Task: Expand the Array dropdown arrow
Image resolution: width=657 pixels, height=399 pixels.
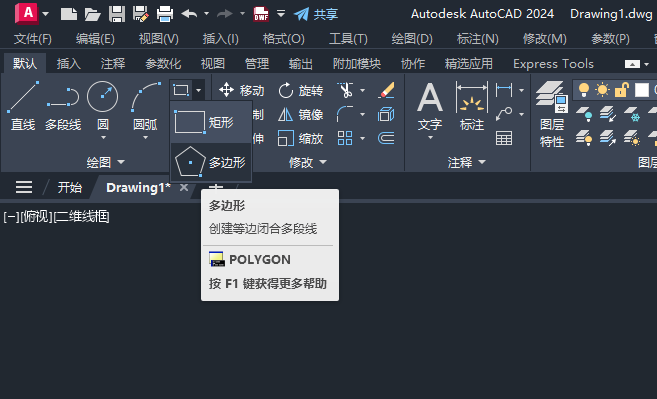Action: (x=362, y=138)
